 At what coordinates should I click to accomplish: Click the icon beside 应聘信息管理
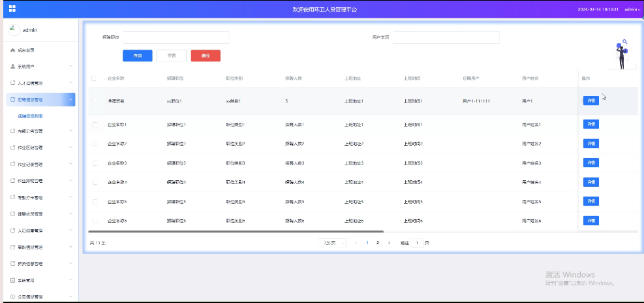(x=12, y=99)
